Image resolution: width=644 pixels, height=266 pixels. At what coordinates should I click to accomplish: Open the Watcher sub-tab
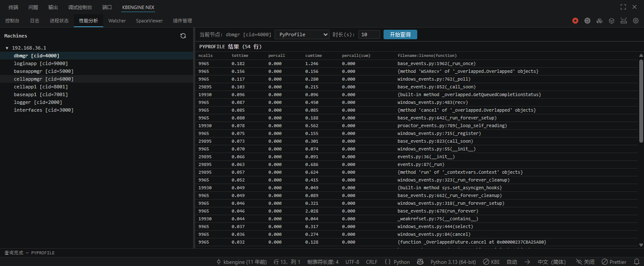tap(117, 21)
